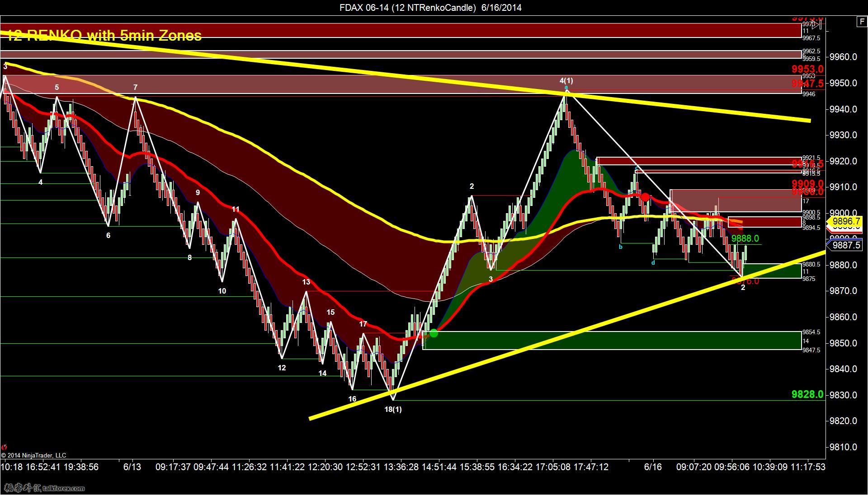Click the 9930.0 price axis label
868x495 pixels.
coord(844,135)
